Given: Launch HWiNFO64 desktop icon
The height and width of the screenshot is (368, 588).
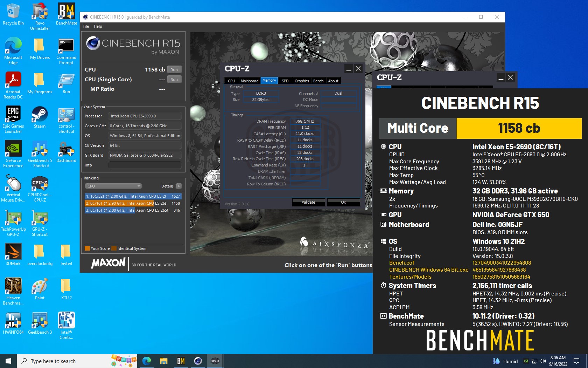Looking at the screenshot, I should coord(13,323).
